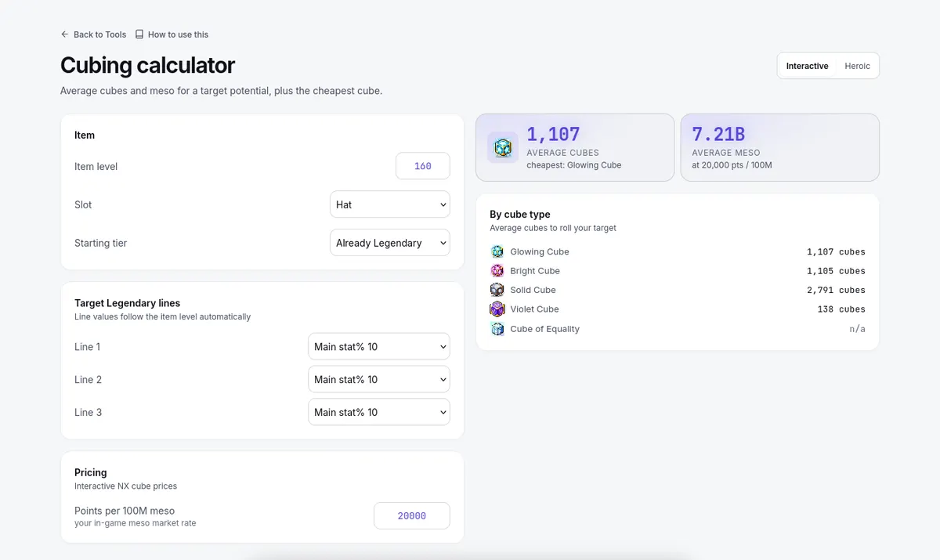The width and height of the screenshot is (940, 560).
Task: Open the Line 3 potential dropdown
Action: click(x=379, y=412)
